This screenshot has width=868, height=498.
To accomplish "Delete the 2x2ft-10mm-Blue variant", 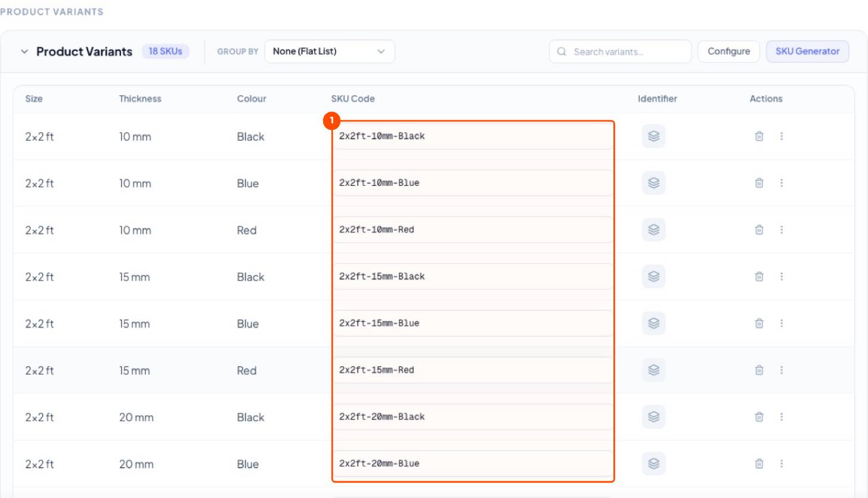I will click(759, 183).
